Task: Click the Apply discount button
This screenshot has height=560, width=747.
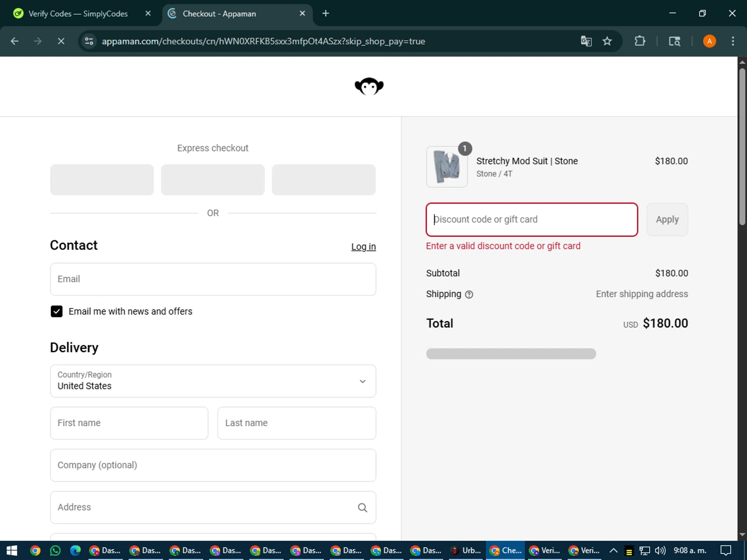Action: click(667, 220)
